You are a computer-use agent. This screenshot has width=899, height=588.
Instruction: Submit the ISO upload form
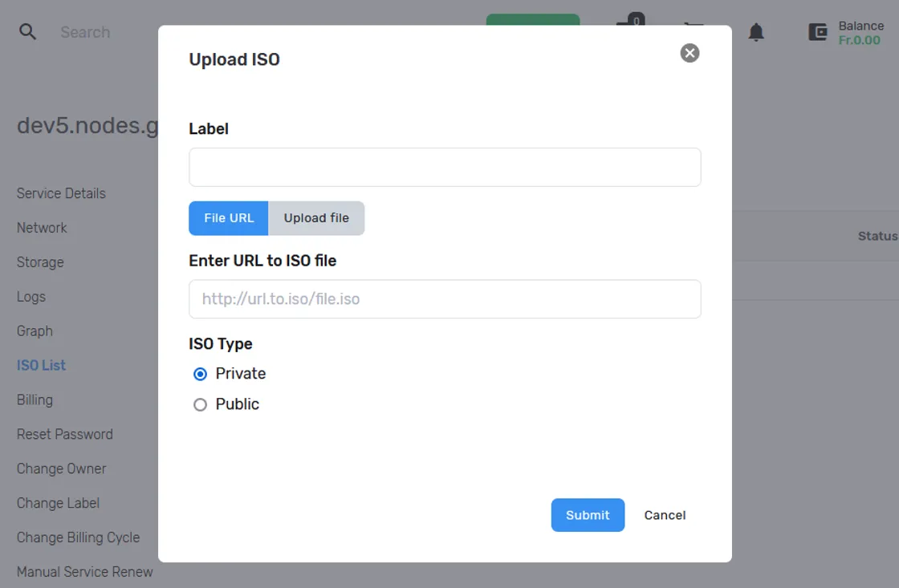[x=588, y=515]
